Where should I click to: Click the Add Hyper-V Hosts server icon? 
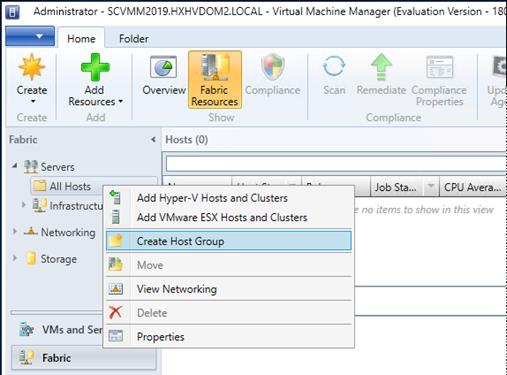click(x=115, y=197)
